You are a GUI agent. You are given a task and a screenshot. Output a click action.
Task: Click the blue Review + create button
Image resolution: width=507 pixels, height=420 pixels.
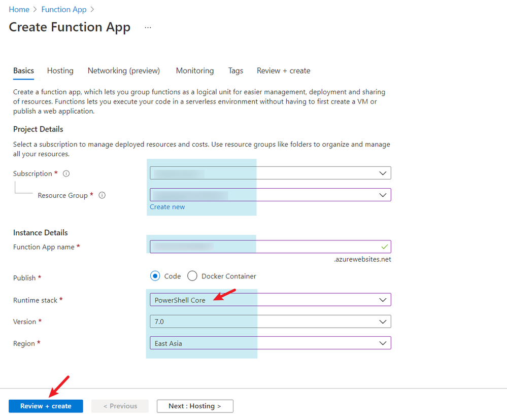[x=46, y=406]
